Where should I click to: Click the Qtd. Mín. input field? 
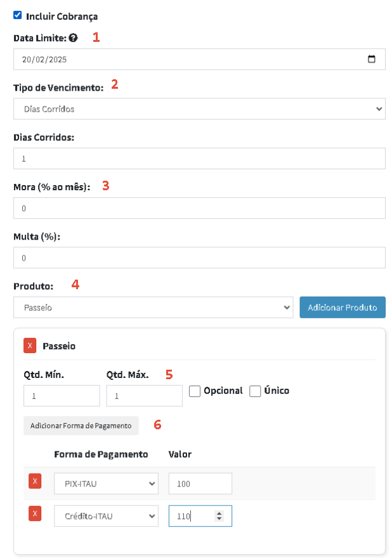coord(62,396)
